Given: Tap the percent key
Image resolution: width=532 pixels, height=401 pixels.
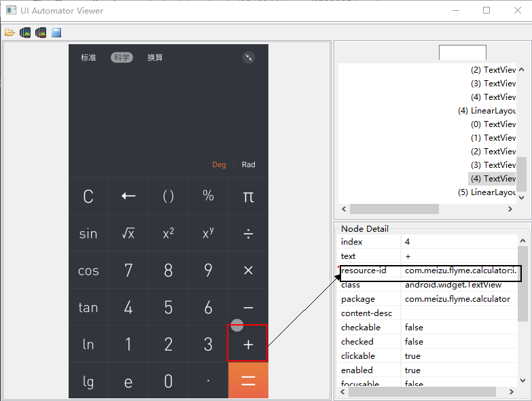Looking at the screenshot, I should 209,196.
